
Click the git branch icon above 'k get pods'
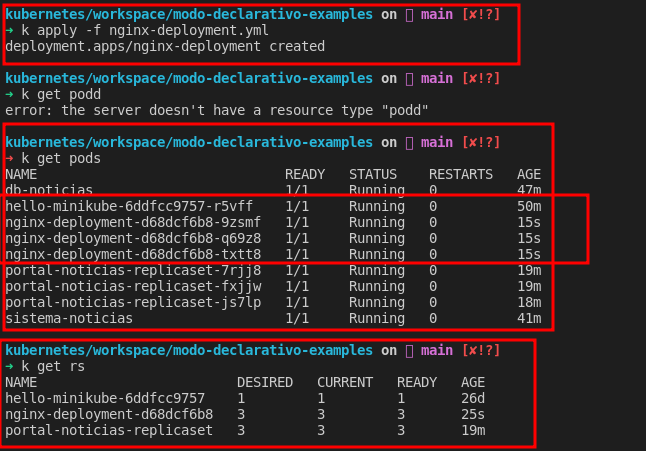pyautogui.click(x=408, y=143)
